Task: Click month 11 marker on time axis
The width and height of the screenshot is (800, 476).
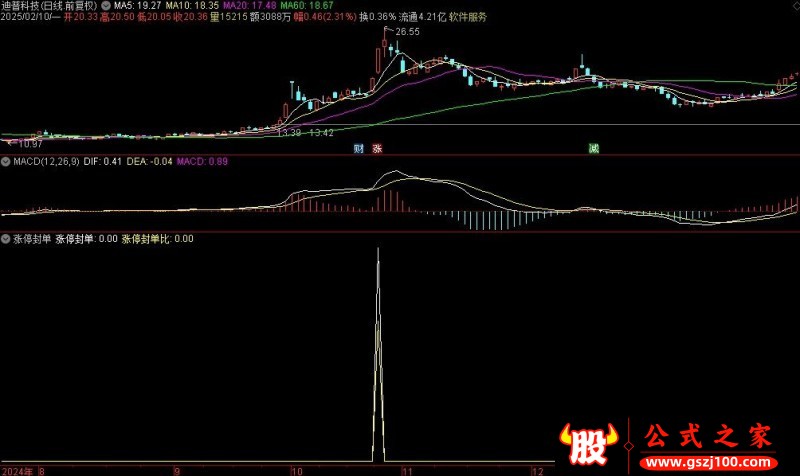Action: click(407, 471)
